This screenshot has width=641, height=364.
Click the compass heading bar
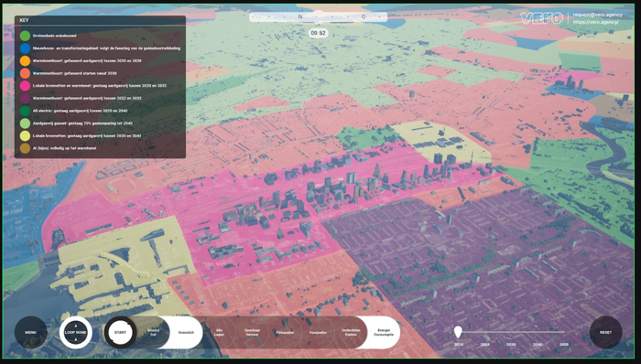coord(318,16)
